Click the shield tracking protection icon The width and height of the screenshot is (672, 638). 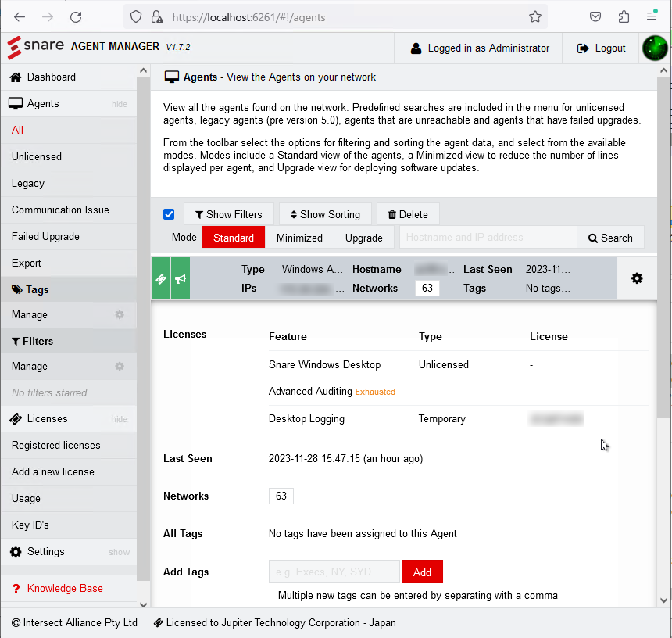136,17
